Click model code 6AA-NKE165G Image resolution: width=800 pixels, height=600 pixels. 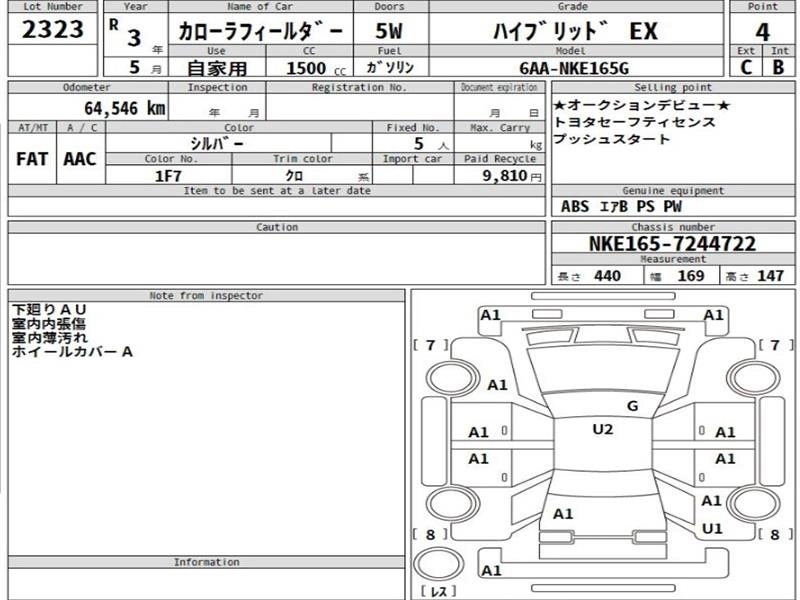(x=574, y=68)
